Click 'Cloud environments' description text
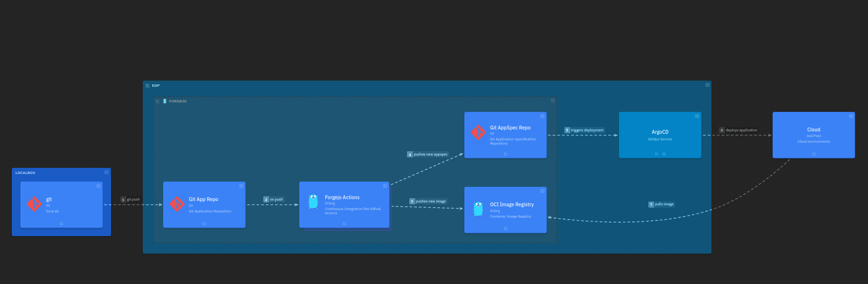868x284 pixels. [814, 142]
